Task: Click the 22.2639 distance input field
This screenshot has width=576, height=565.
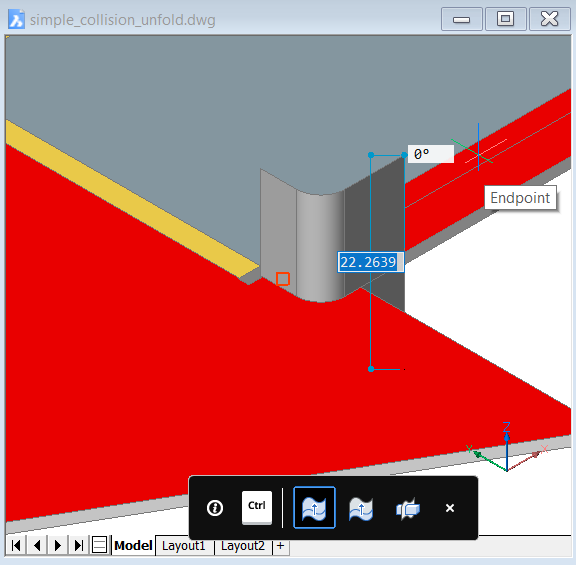Action: [370, 262]
